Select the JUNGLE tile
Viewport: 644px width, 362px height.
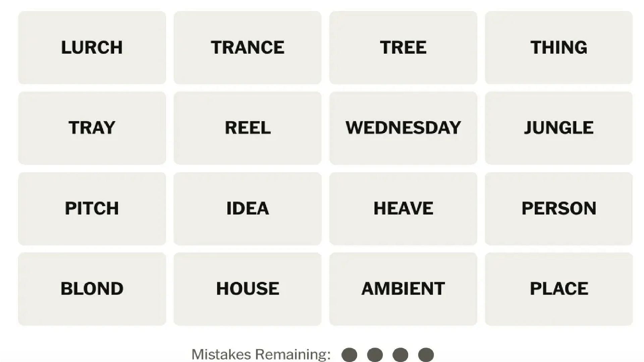point(558,128)
